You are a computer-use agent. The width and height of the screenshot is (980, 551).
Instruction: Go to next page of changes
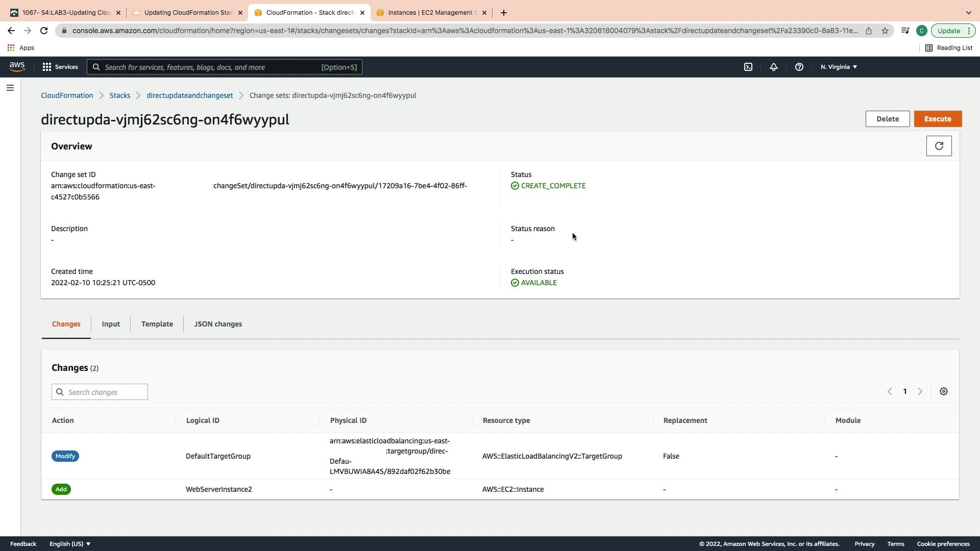pos(920,391)
